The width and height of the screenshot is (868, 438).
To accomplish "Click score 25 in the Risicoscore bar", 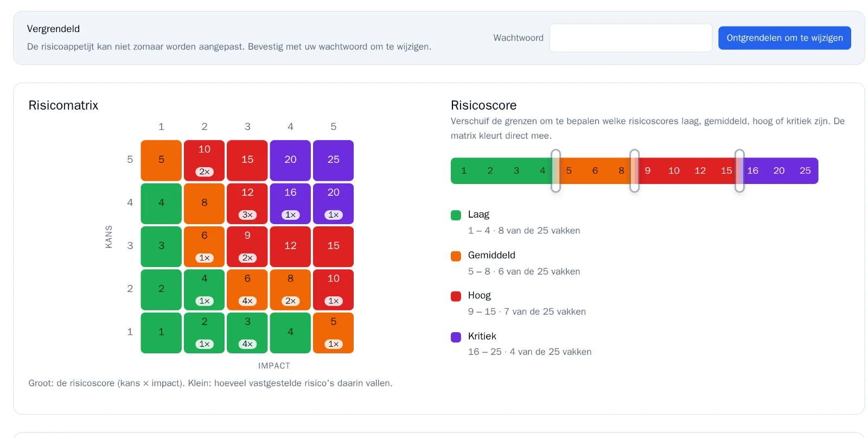I will 805,170.
